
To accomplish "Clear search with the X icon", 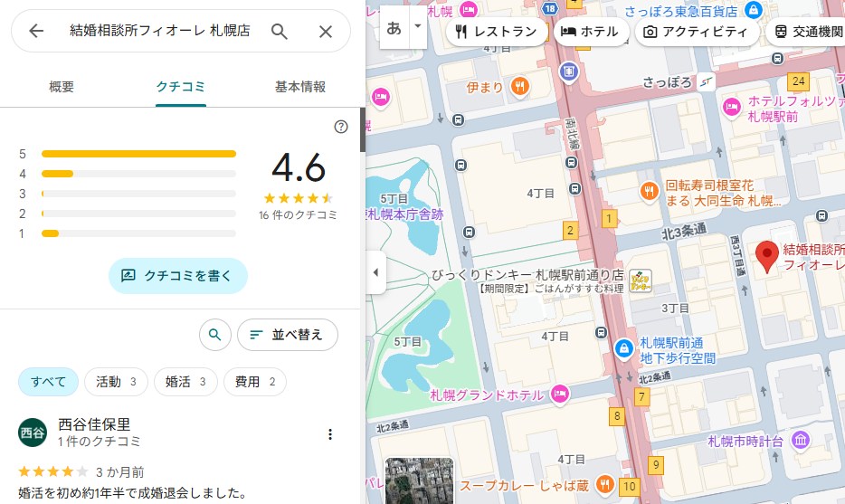I will pos(326,32).
